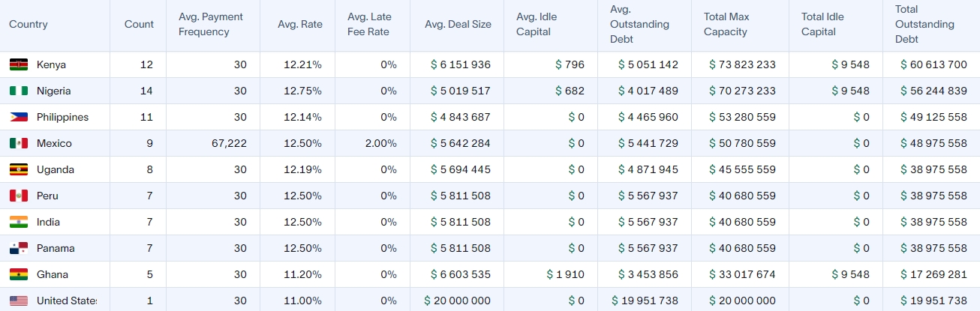Click the Philippines flag icon

pos(19,118)
